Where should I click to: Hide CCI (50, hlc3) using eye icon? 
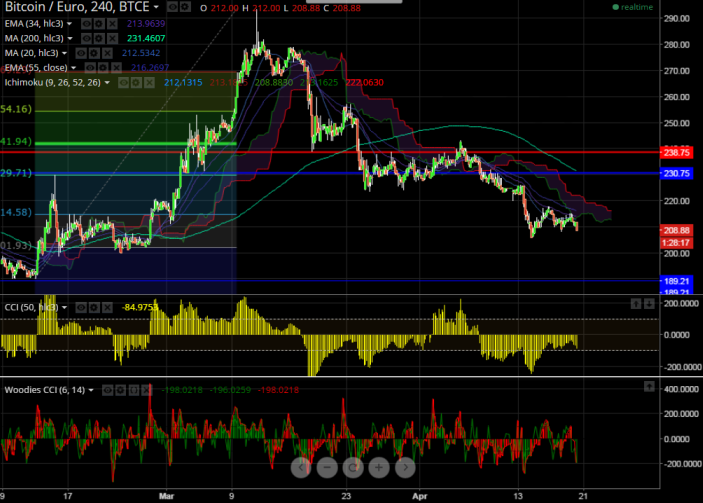[x=81, y=307]
